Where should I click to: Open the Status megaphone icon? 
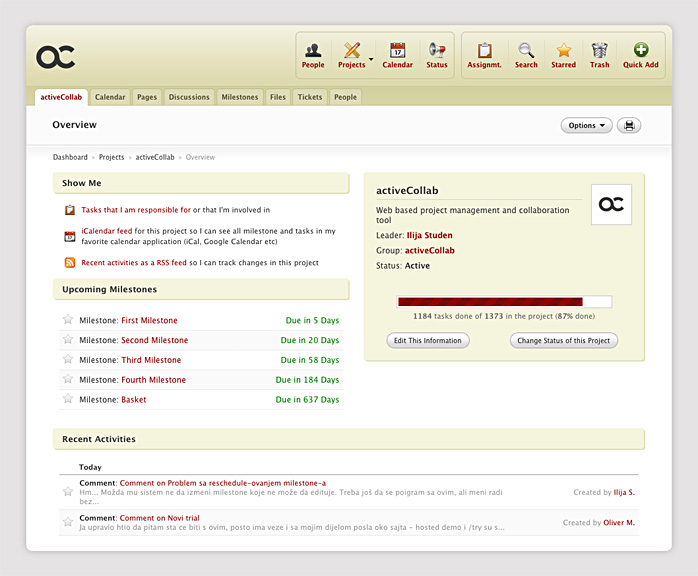pos(437,50)
